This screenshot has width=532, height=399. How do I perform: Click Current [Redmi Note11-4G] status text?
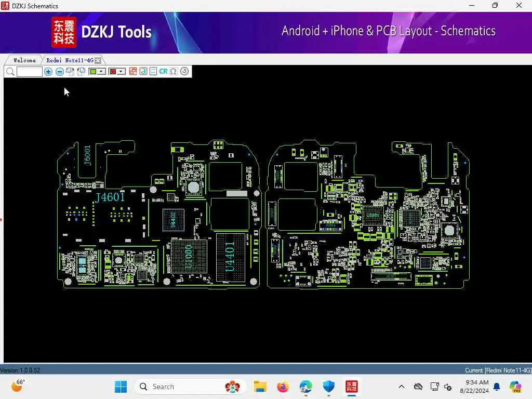[x=498, y=370]
